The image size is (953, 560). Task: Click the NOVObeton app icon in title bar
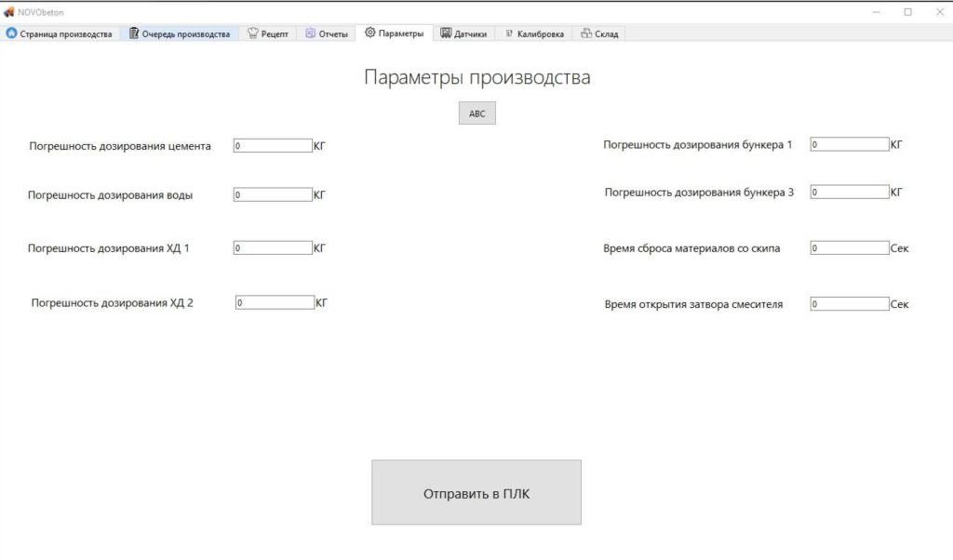pyautogui.click(x=9, y=11)
